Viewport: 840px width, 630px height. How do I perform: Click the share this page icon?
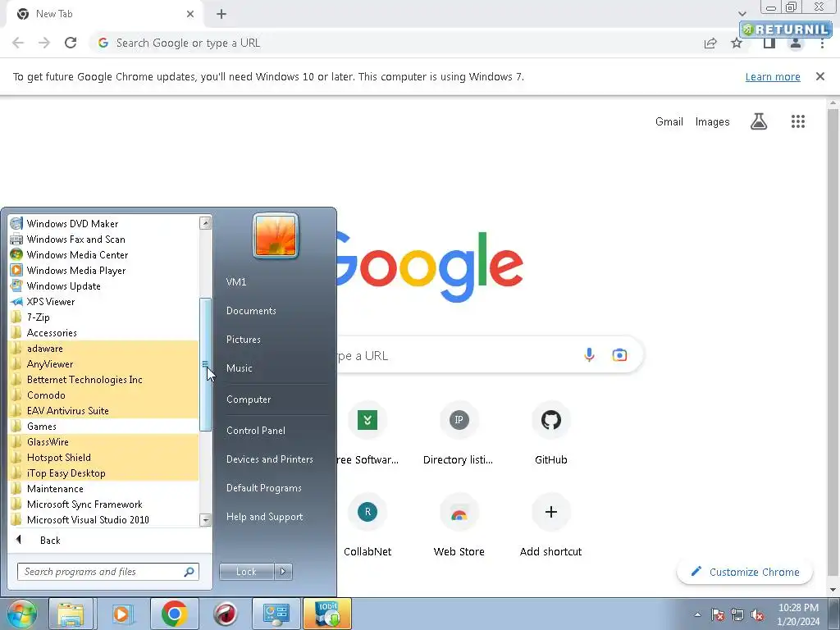point(710,43)
